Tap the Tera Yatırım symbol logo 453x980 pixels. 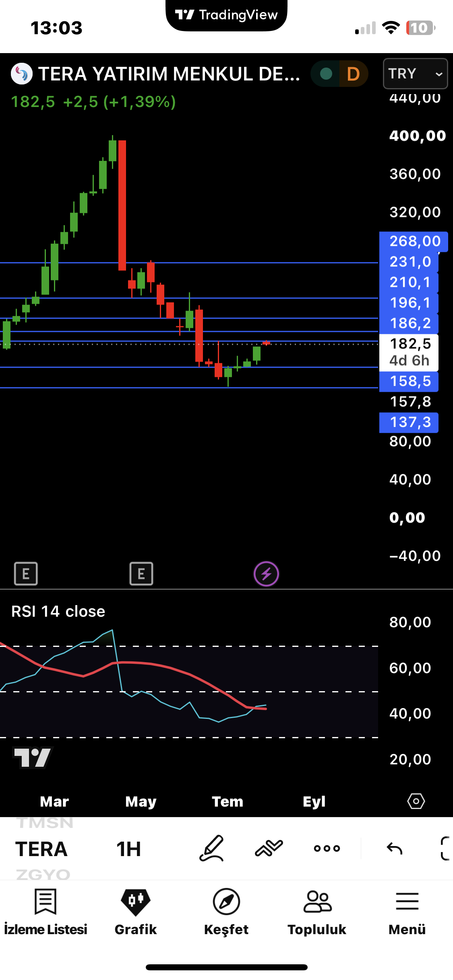22,74
